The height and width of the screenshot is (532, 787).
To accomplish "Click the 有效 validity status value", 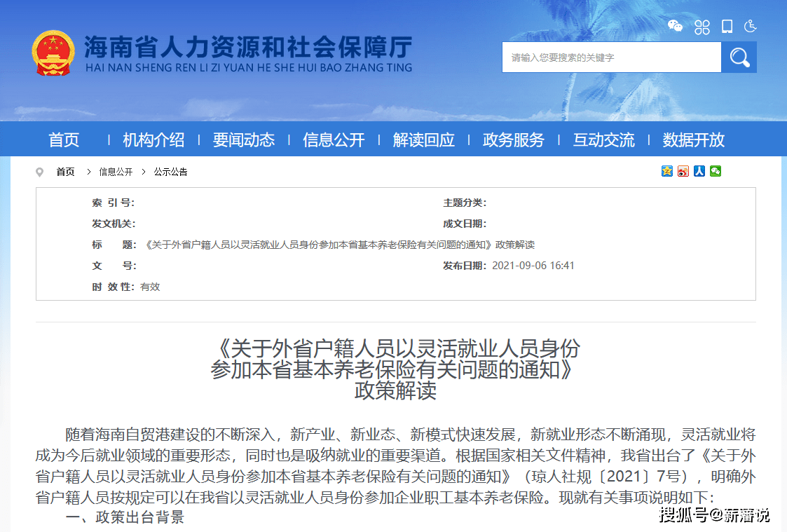I will [x=150, y=287].
